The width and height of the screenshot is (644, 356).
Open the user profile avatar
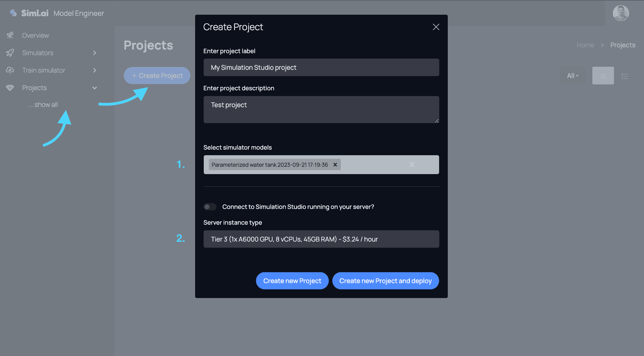tap(621, 13)
